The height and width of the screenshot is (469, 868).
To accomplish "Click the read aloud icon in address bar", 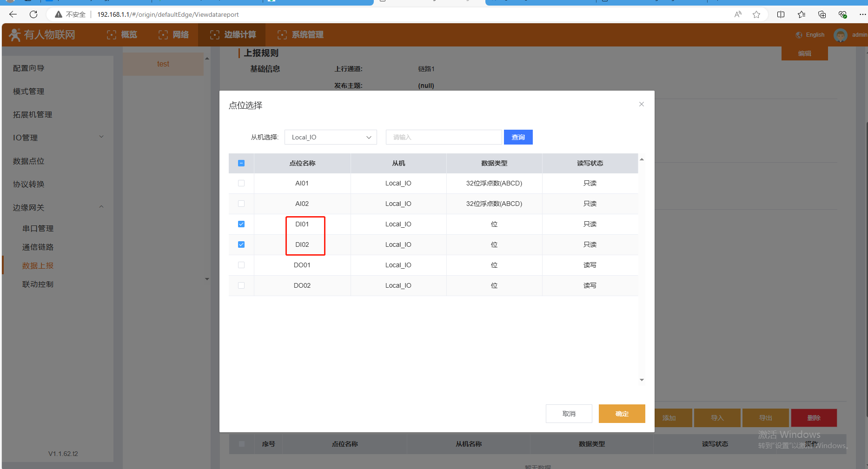I will pyautogui.click(x=738, y=14).
